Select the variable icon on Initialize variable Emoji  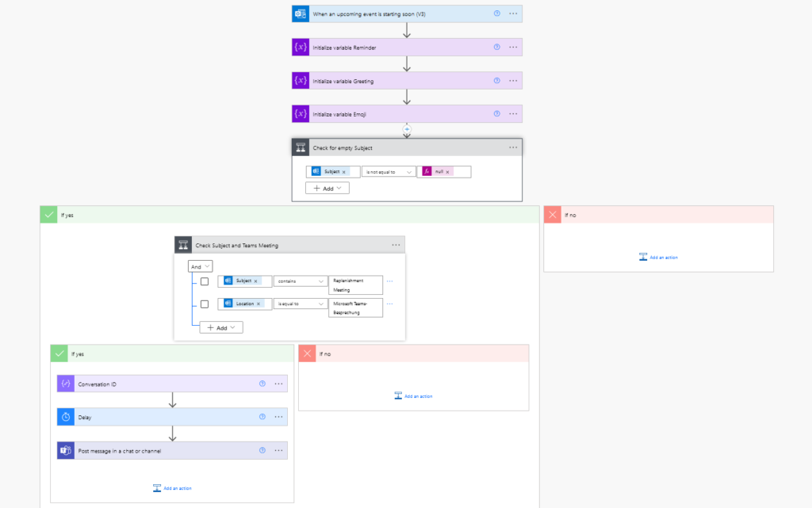click(300, 113)
